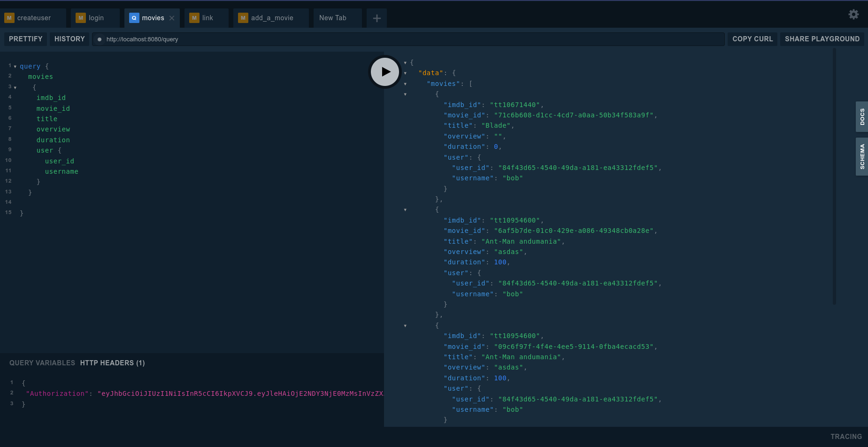Viewport: 868px width, 447px height.
Task: Click username field in query editor
Action: pyautogui.click(x=61, y=171)
